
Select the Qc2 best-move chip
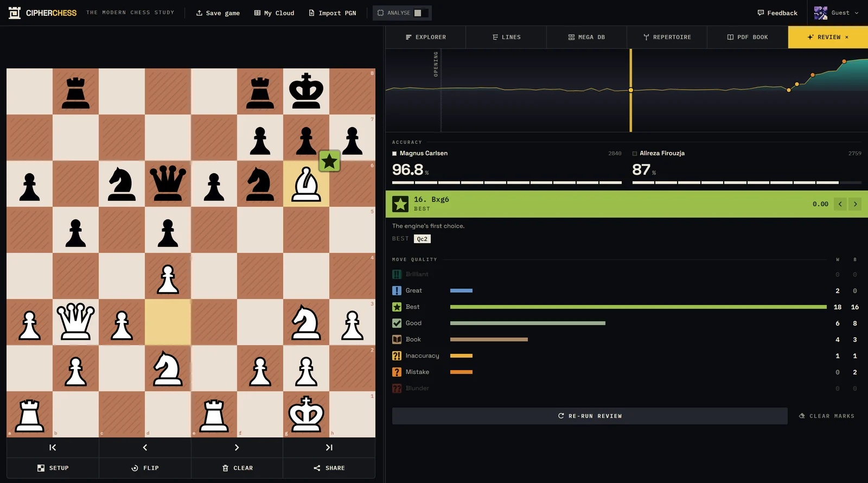coord(422,239)
